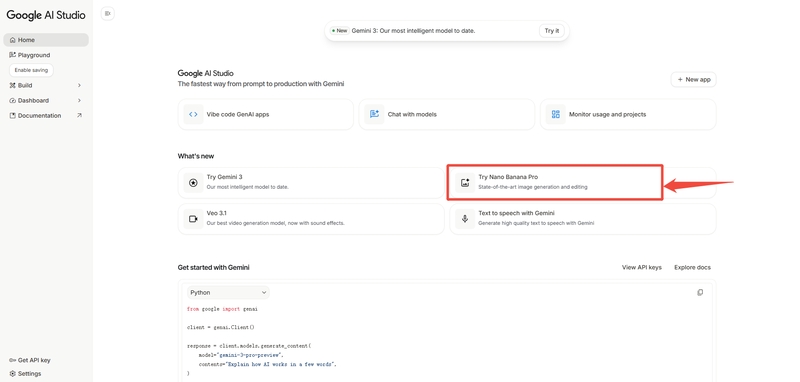Click the Documentation external link arrow
The height and width of the screenshot is (382, 800).
79,116
